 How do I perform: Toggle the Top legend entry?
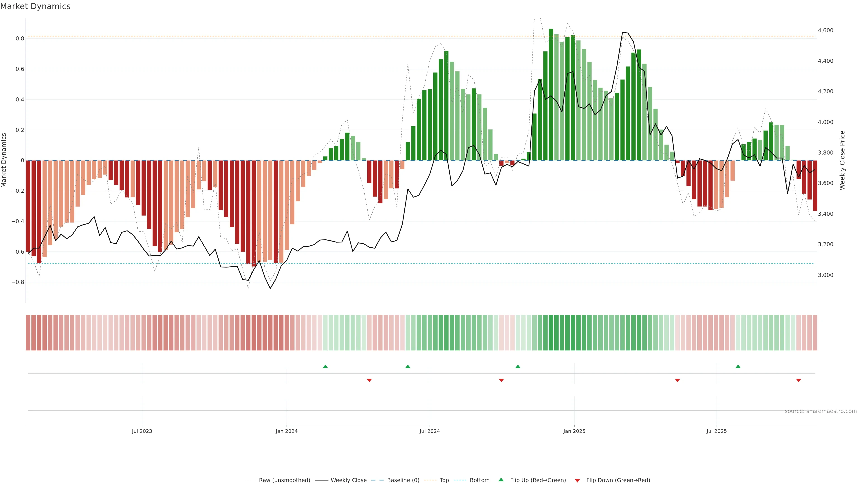point(444,480)
